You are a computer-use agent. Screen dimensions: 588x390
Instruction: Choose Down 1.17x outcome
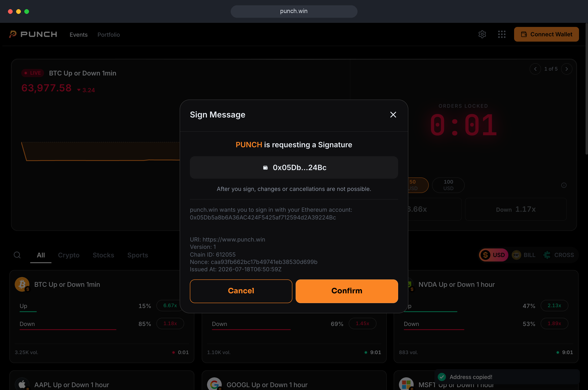(516, 209)
